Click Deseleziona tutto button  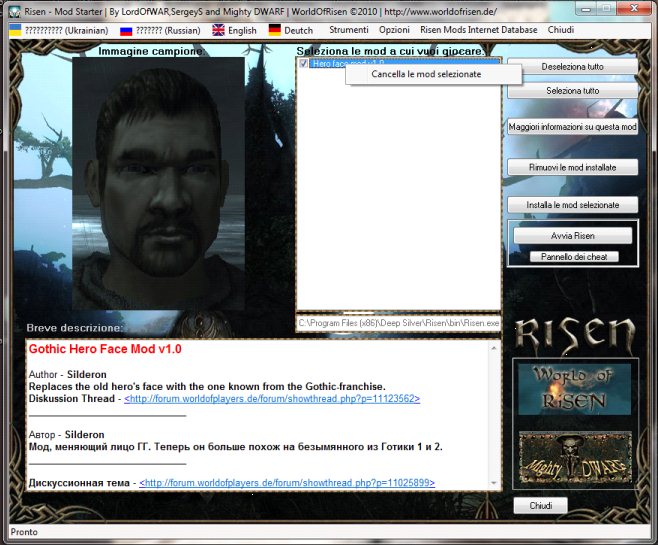[572, 67]
